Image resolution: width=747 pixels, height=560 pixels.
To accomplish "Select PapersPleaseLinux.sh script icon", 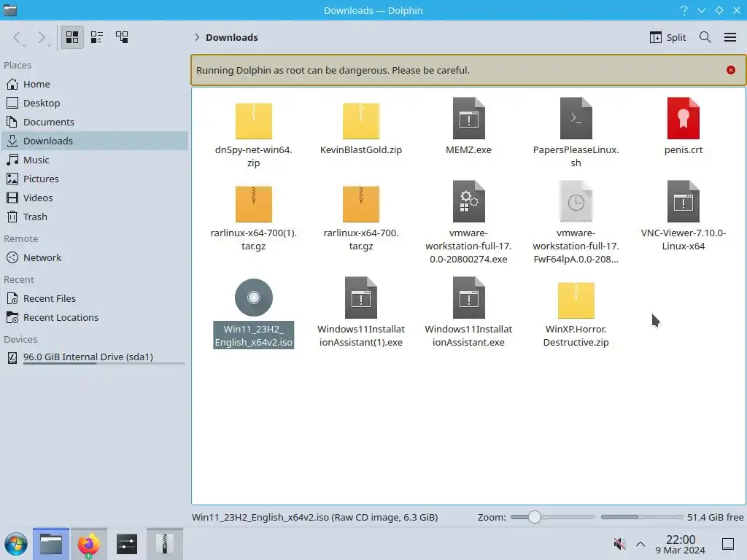I will point(576,119).
